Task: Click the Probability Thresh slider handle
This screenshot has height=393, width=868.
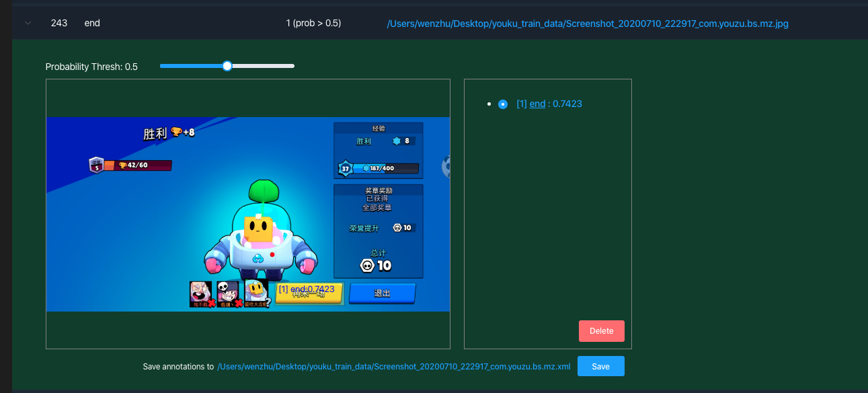Action: [x=227, y=66]
